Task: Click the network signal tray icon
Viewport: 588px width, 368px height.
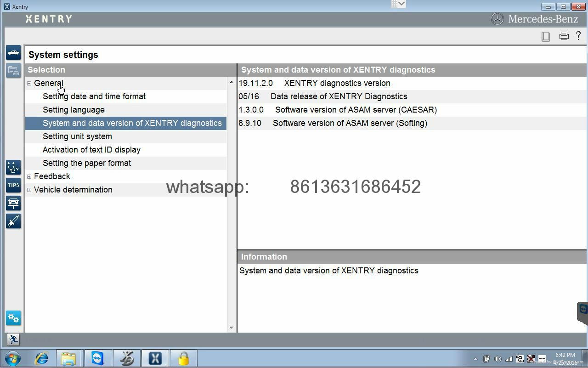Action: click(x=509, y=359)
